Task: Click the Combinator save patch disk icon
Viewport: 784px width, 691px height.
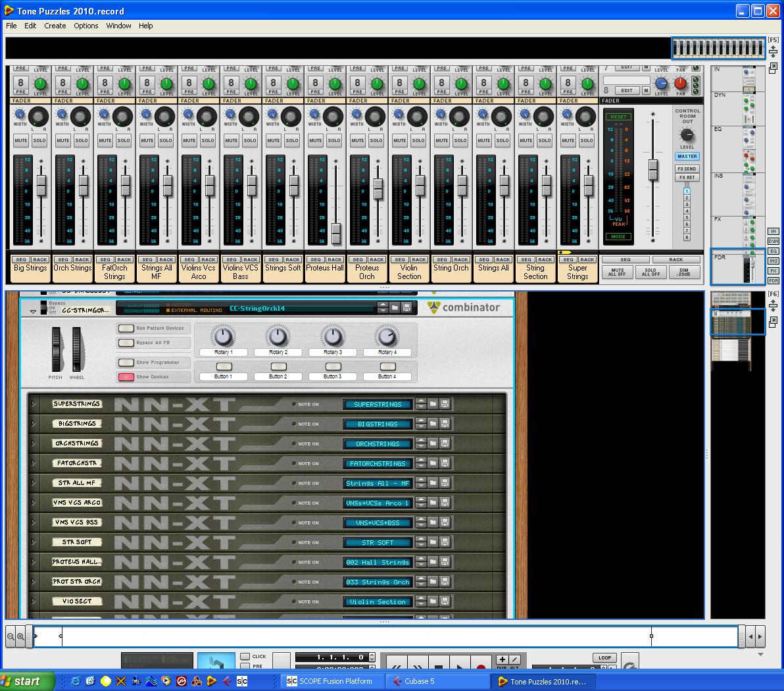Action: pyautogui.click(x=406, y=308)
